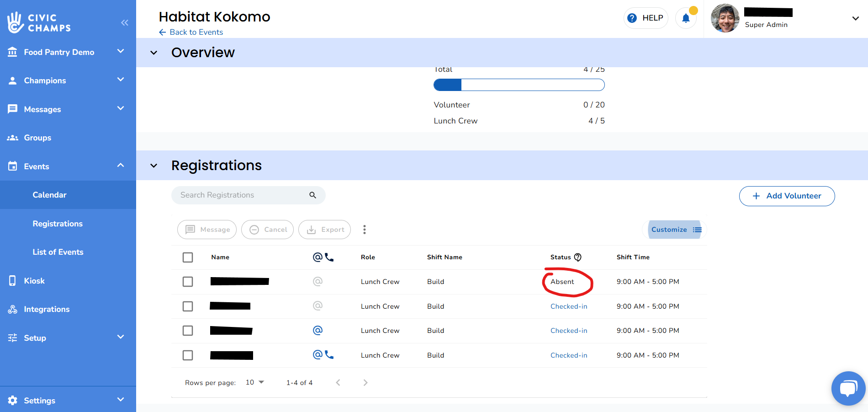Check the box for the Absent registration row
The width and height of the screenshot is (868, 412).
click(x=188, y=281)
